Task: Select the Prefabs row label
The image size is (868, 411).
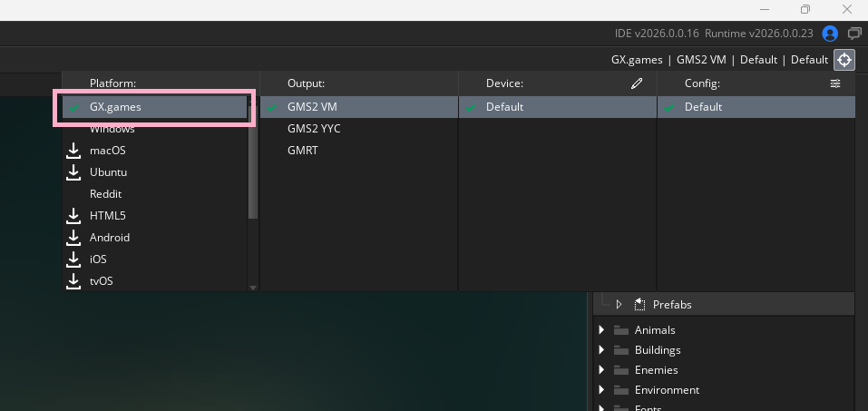Action: (672, 304)
